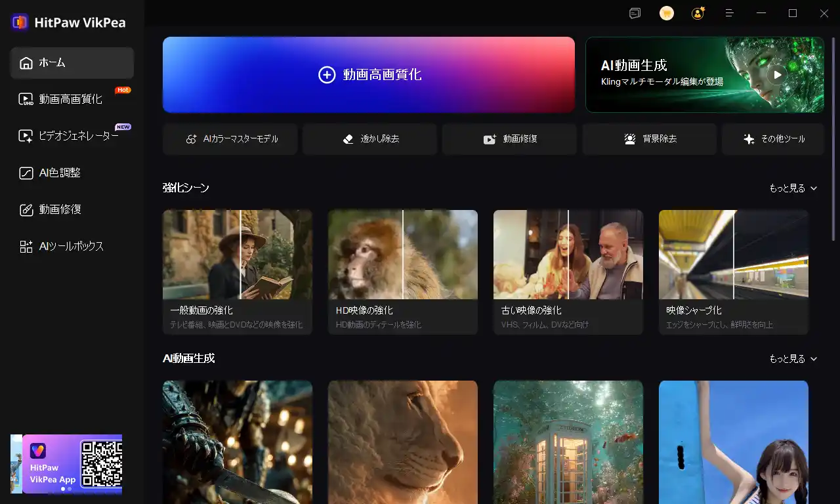The image size is (840, 504).
Task: Open ホーム in the sidebar
Action: click(x=72, y=63)
